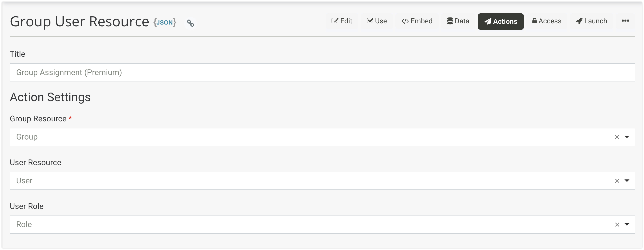Clear the Group Resource selection with X
Screen dimensions: 644x250
[x=617, y=137]
